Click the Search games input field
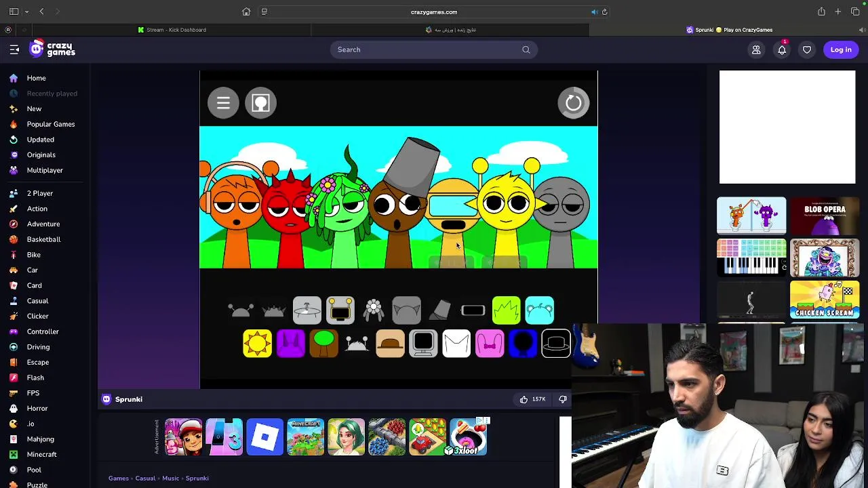Viewport: 868px width, 488px height. pos(434,49)
